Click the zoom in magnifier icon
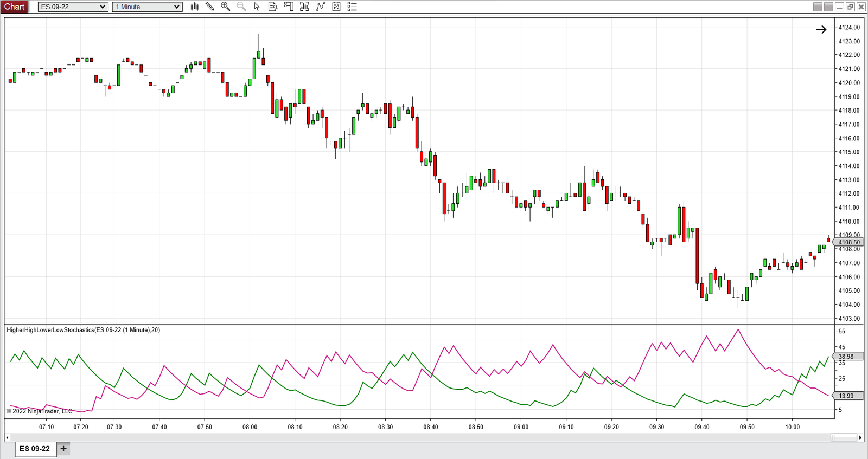Screen dimensions: 868x459 click(x=226, y=7)
